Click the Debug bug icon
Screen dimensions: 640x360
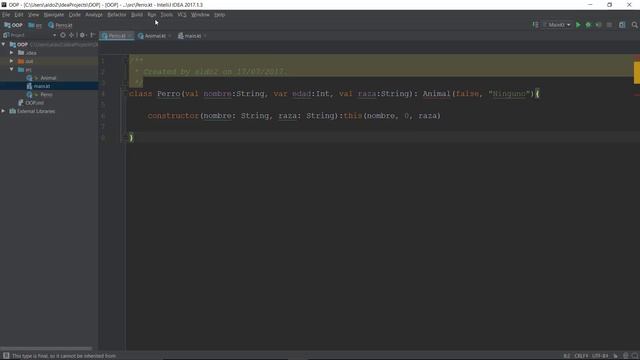[x=588, y=25]
